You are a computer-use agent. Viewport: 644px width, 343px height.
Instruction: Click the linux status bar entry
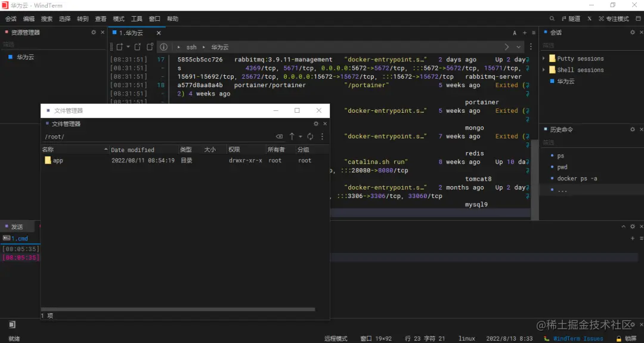click(x=466, y=338)
